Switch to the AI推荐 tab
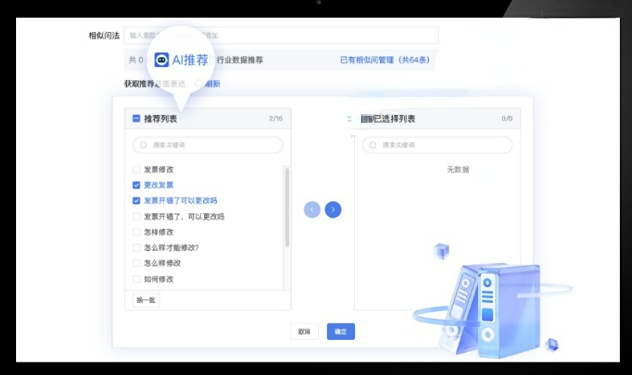The image size is (632, 375). coord(182,60)
